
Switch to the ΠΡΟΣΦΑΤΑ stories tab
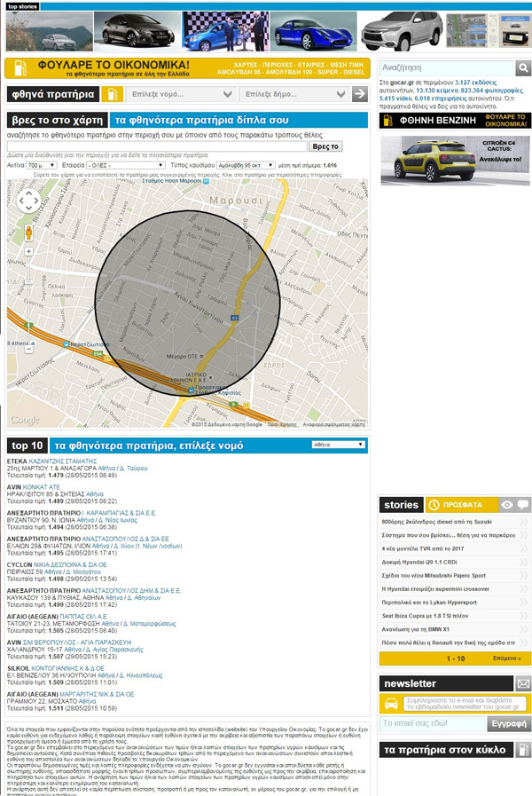[459, 505]
